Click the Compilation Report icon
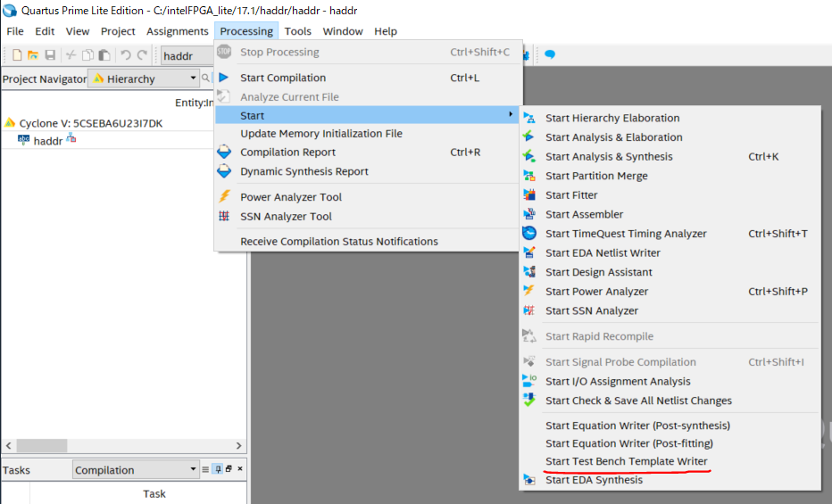This screenshot has width=832, height=504. [x=224, y=153]
